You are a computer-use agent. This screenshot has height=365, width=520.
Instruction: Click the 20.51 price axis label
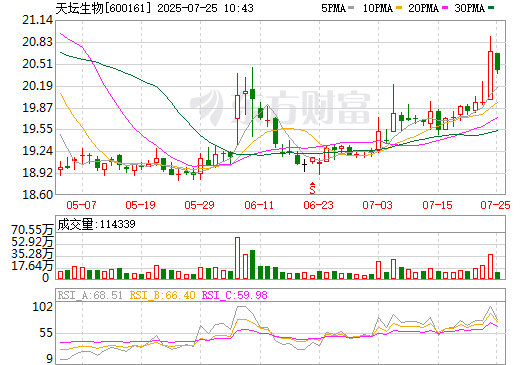(x=37, y=64)
